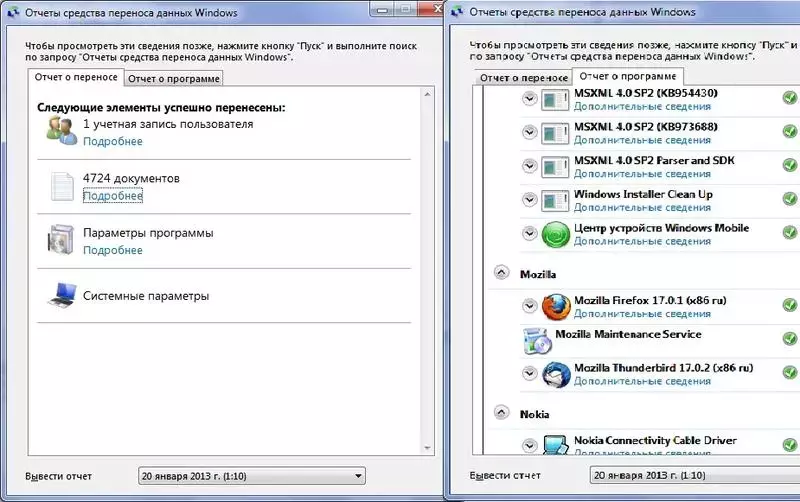The width and height of the screenshot is (800, 502).
Task: Click the green checkmark for Mozilla Maintenance Service
Action: [790, 338]
